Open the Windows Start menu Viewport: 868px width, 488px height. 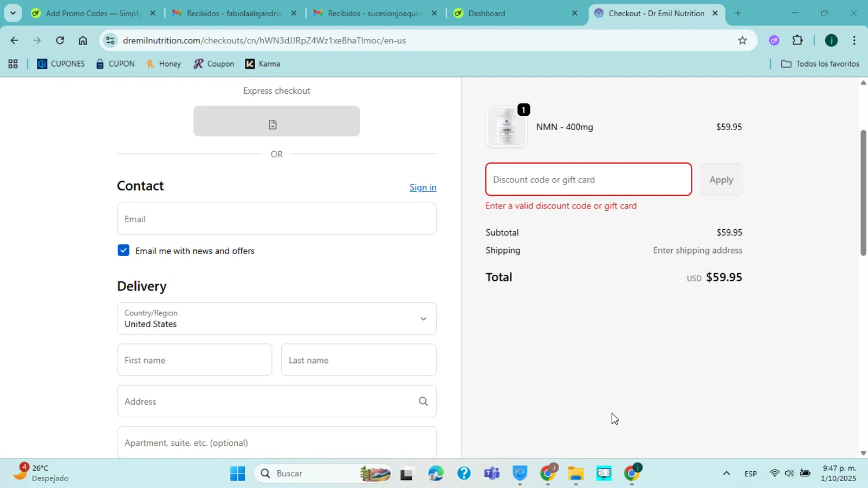(237, 474)
